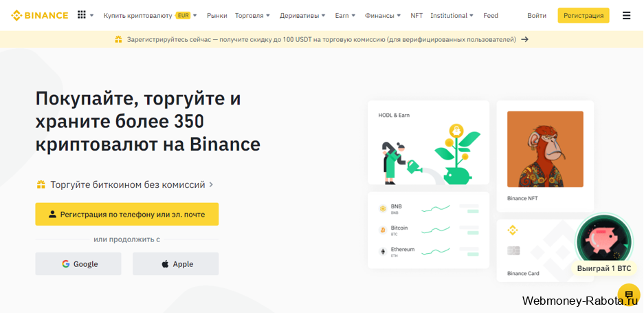
Task: Open the Зарегистрируйтесь сейчас banner text
Action: [322, 39]
